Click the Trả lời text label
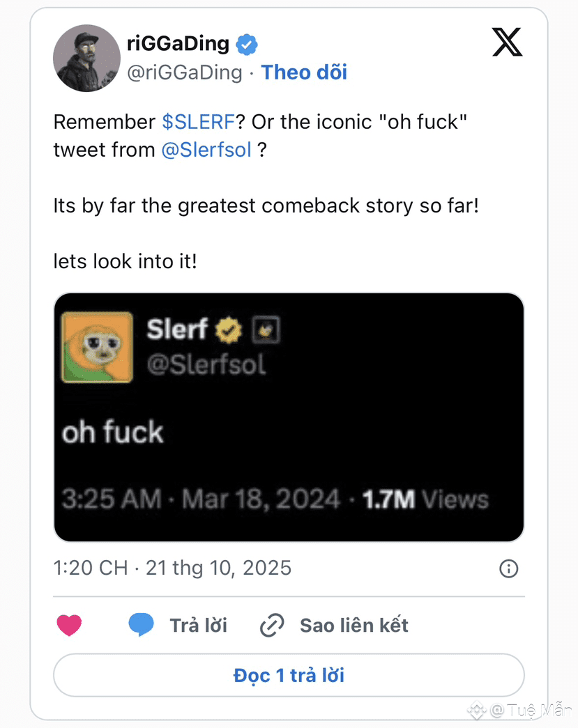 (x=199, y=626)
